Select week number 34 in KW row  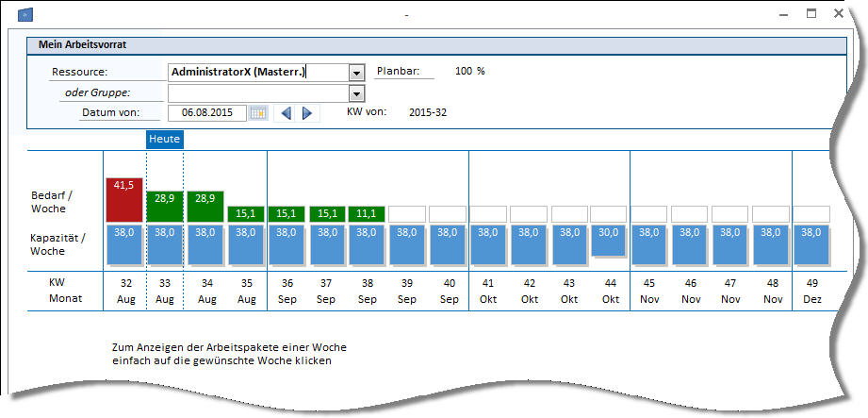pos(207,283)
